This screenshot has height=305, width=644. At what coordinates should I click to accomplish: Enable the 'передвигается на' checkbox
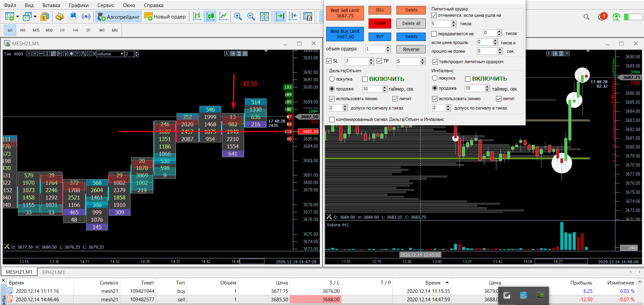(x=434, y=34)
